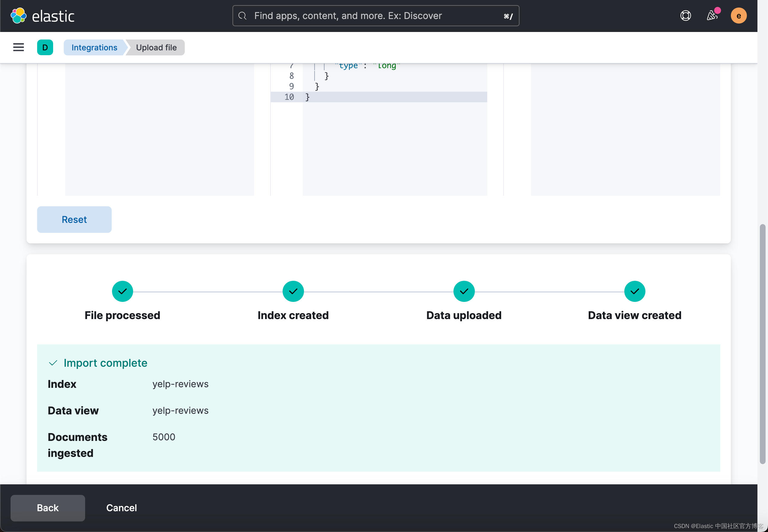Open the hamburger navigation menu
Screen dimensions: 768x532
coord(18,47)
